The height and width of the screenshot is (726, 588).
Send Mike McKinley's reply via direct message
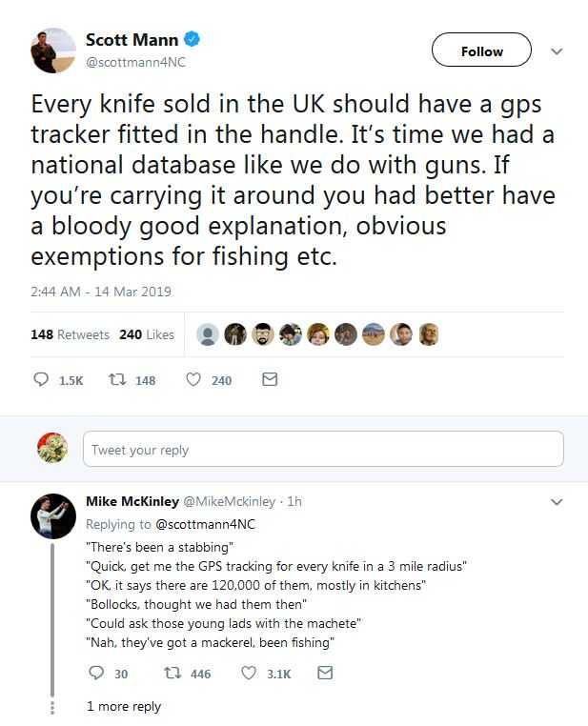[324, 674]
